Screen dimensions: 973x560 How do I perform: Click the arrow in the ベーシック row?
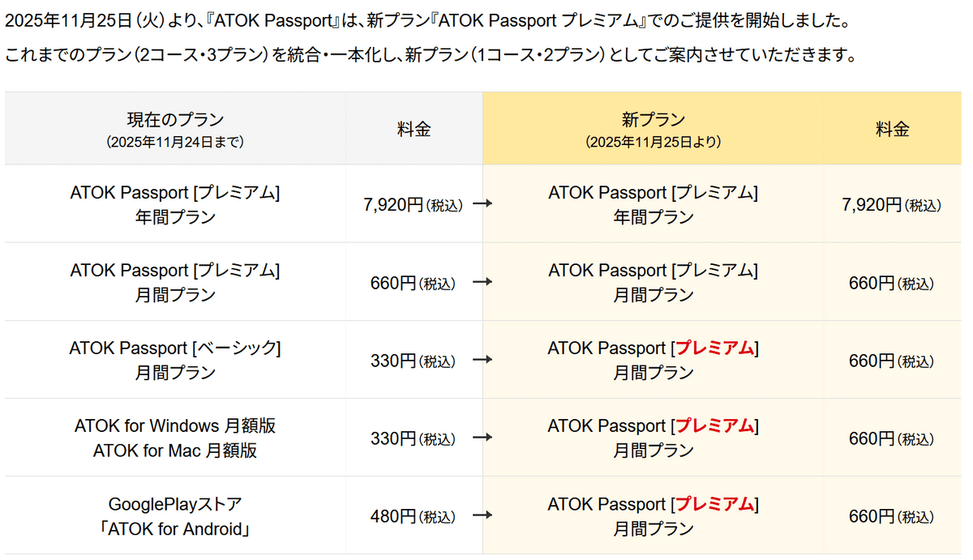coord(482,361)
